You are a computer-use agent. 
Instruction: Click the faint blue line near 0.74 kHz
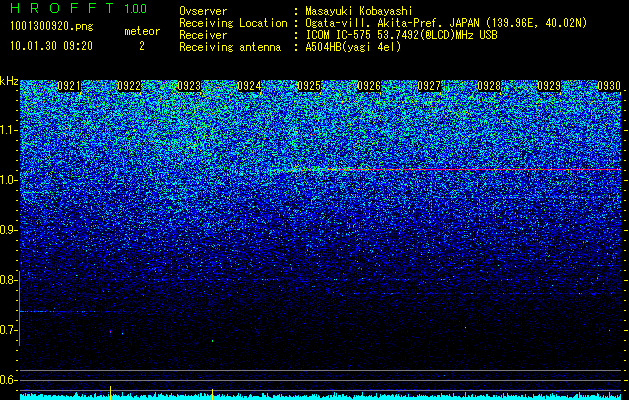coord(76,311)
